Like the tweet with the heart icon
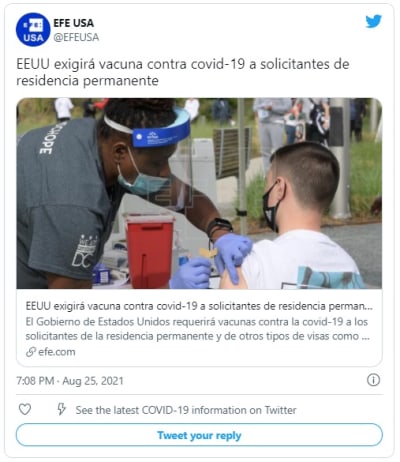This screenshot has height=462, width=400. pyautogui.click(x=25, y=409)
